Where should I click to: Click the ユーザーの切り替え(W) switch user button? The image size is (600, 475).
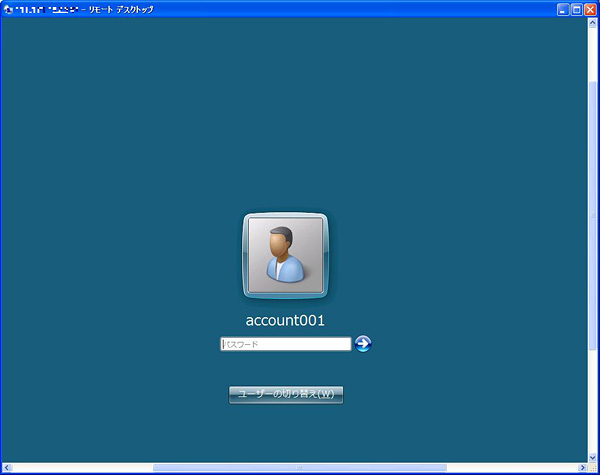click(x=286, y=394)
